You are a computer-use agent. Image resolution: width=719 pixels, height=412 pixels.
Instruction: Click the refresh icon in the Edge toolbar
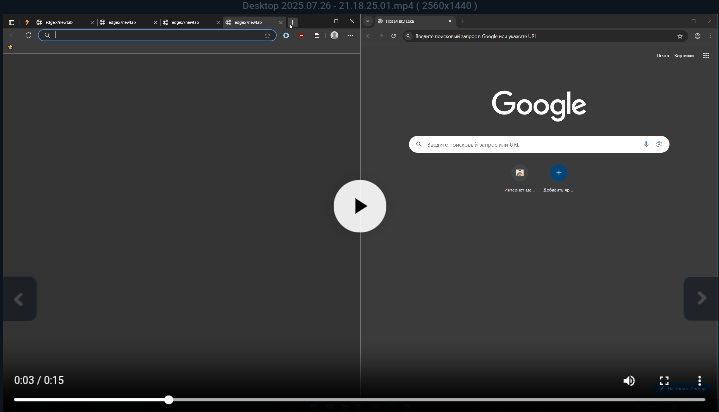point(28,35)
